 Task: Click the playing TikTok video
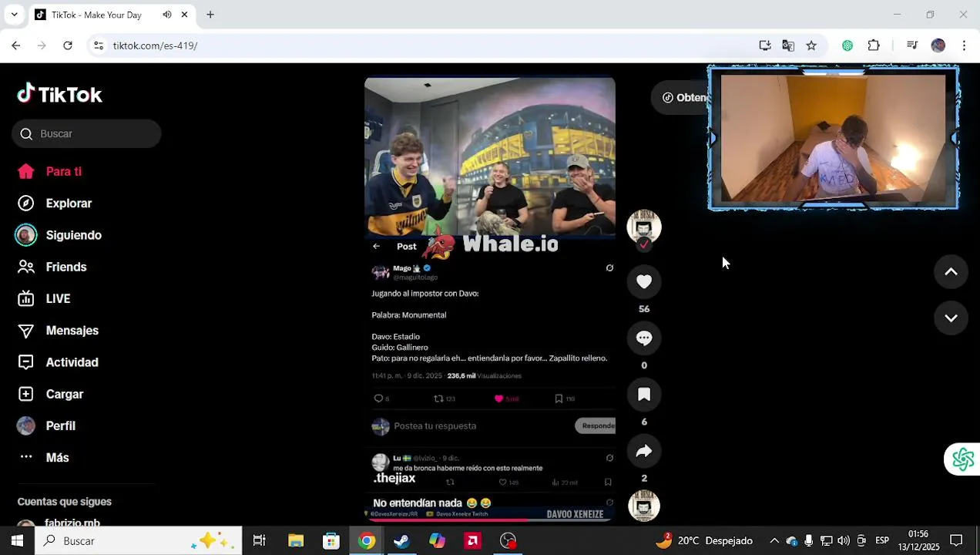(x=490, y=298)
